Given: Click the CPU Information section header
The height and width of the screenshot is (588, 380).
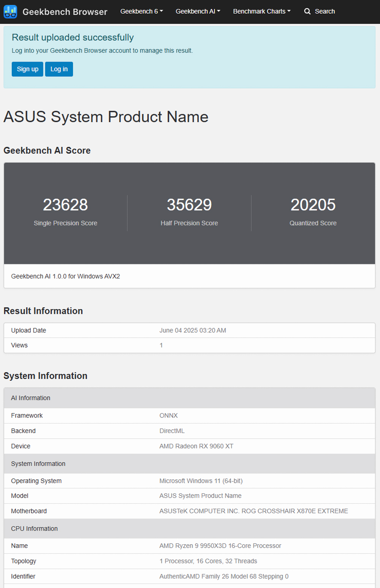Looking at the screenshot, I should coord(190,529).
